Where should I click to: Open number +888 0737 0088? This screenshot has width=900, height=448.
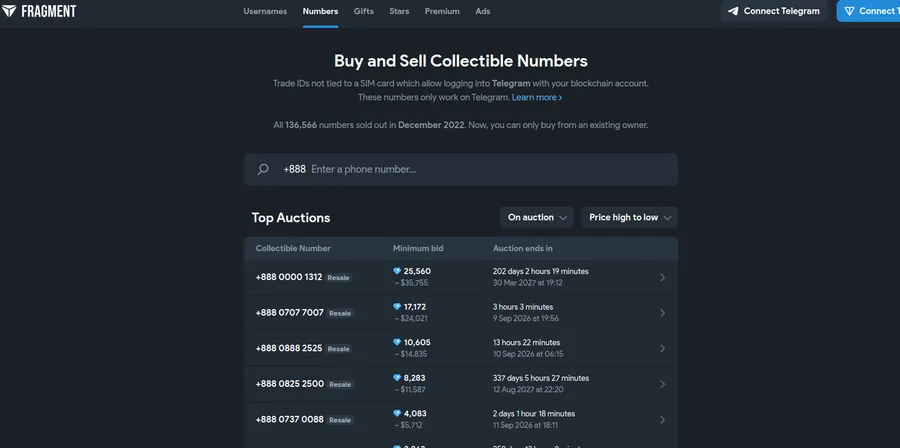289,419
